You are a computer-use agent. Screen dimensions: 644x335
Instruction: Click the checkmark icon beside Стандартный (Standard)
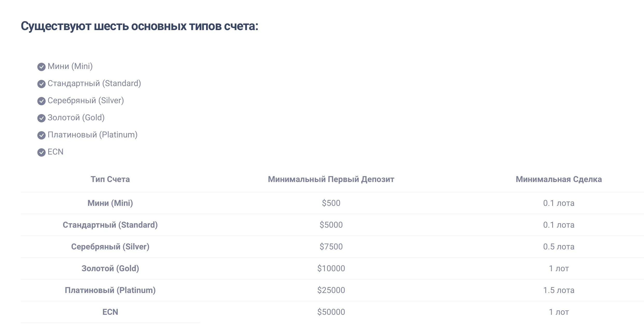41,84
